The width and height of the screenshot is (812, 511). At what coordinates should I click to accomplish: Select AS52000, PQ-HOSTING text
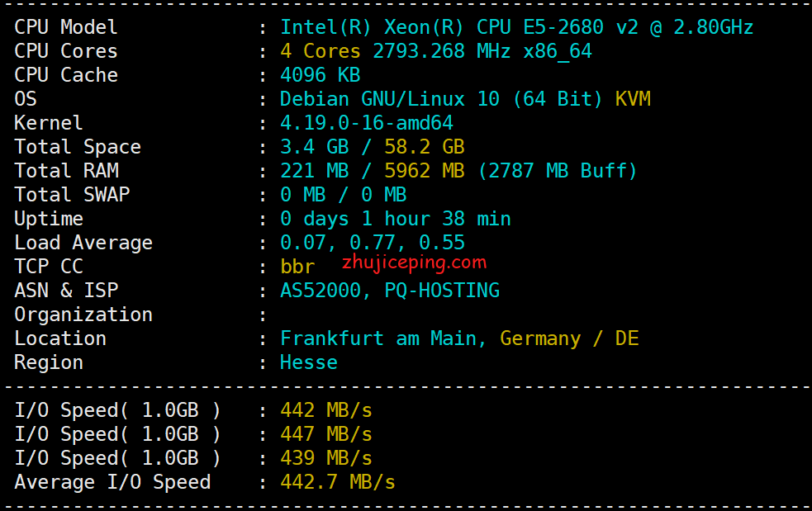tap(390, 291)
